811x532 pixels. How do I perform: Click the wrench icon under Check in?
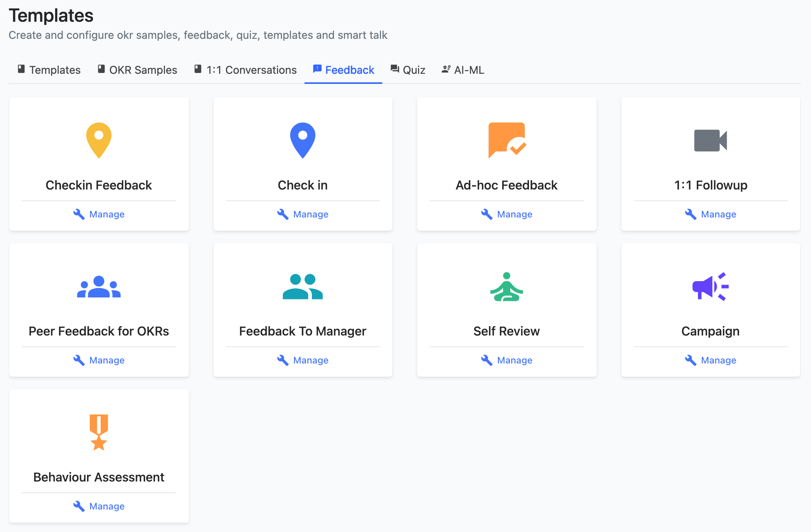click(283, 214)
